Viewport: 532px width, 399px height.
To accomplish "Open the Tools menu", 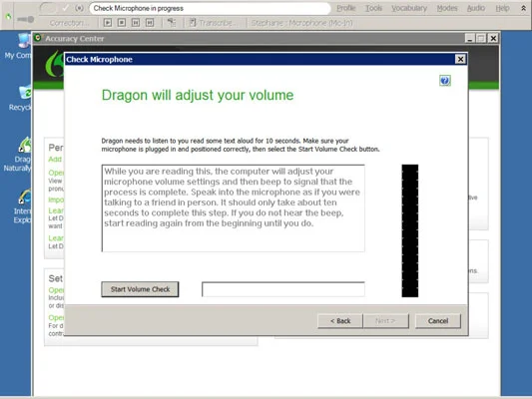I will (x=373, y=8).
